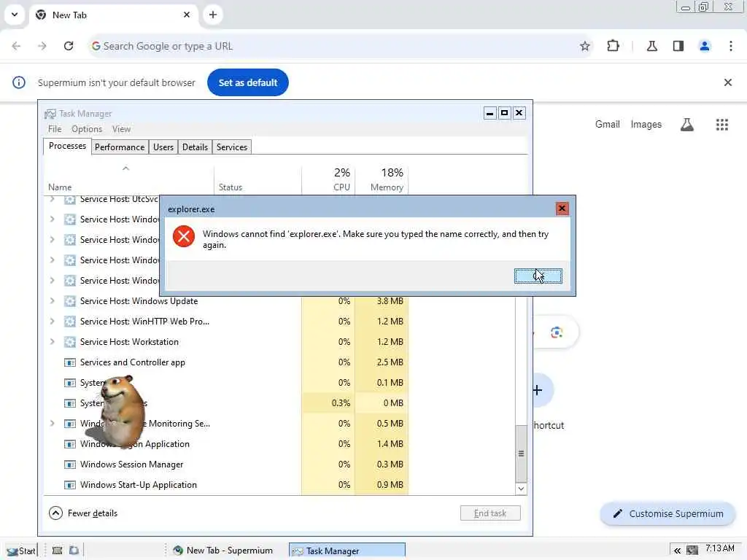The width and height of the screenshot is (747, 560).
Task: Toggle the side panel icon
Action: point(678,46)
